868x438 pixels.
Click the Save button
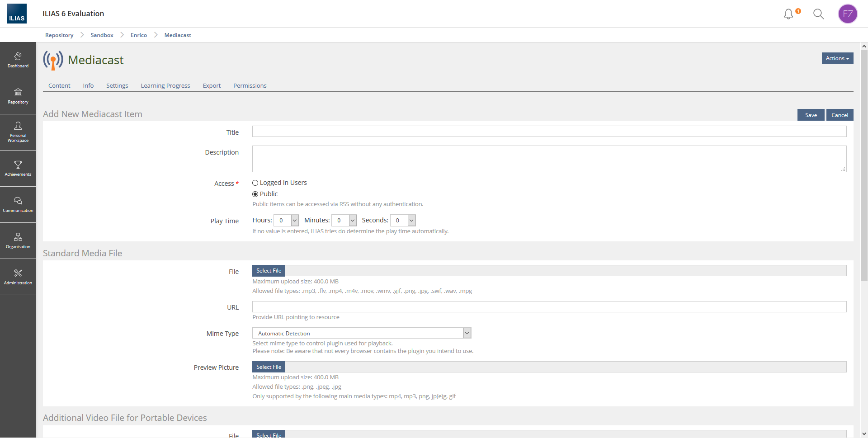811,115
